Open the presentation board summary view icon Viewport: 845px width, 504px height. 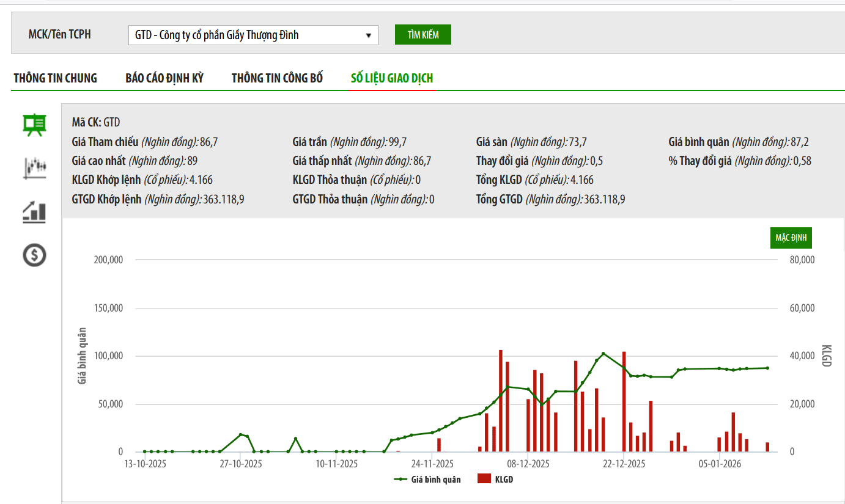click(34, 124)
